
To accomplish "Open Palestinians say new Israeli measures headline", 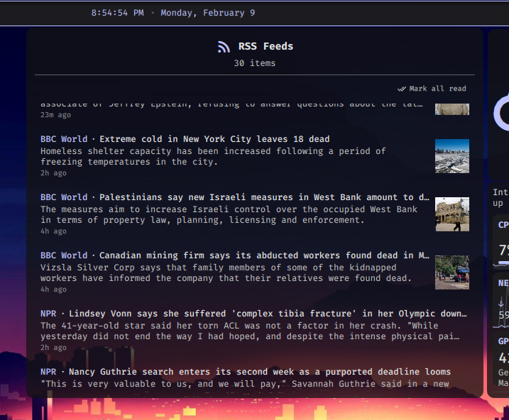I will 264,197.
